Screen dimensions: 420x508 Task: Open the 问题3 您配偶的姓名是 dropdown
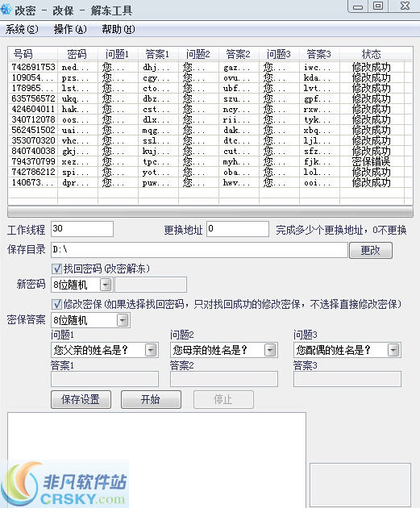(393, 350)
